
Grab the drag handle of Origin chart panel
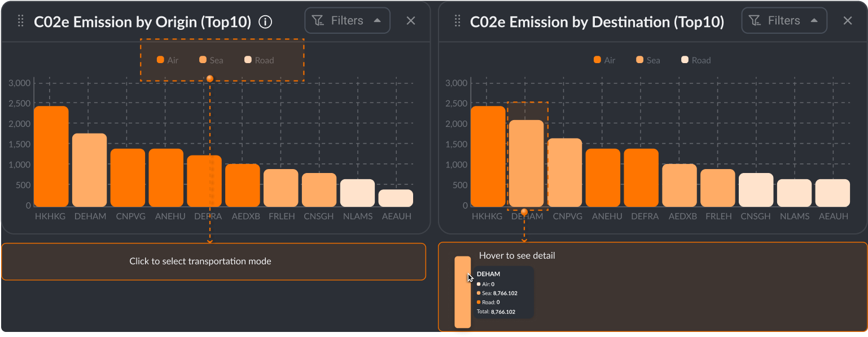click(21, 21)
